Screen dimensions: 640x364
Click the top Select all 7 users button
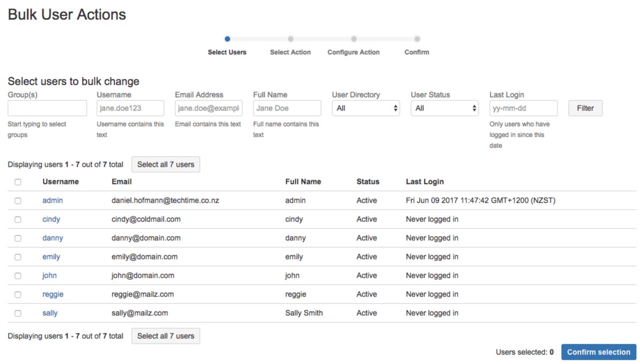tap(166, 165)
